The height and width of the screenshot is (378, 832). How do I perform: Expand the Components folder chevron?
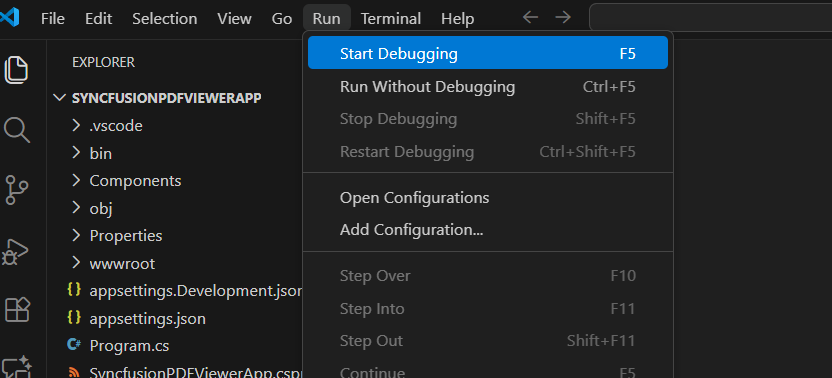76,181
